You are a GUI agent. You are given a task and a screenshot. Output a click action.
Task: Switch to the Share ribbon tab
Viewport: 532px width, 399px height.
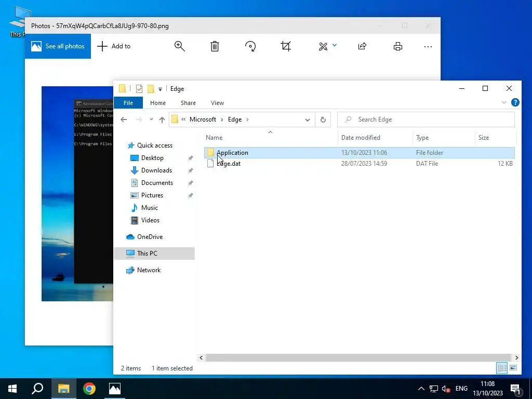coord(188,103)
